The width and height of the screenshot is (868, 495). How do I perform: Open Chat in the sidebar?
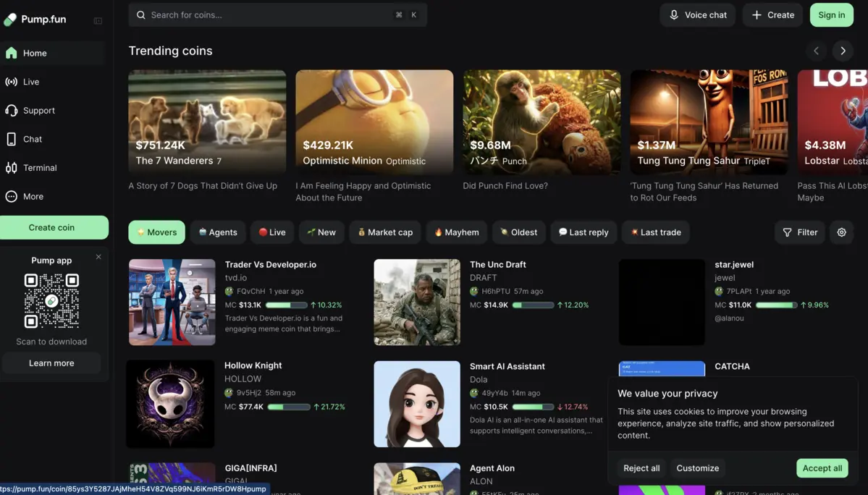pyautogui.click(x=32, y=139)
